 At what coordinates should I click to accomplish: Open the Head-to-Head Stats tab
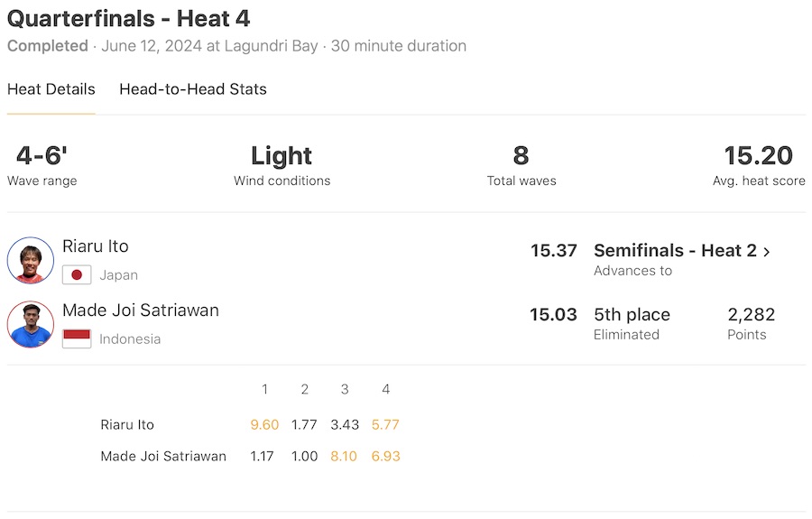coord(193,89)
